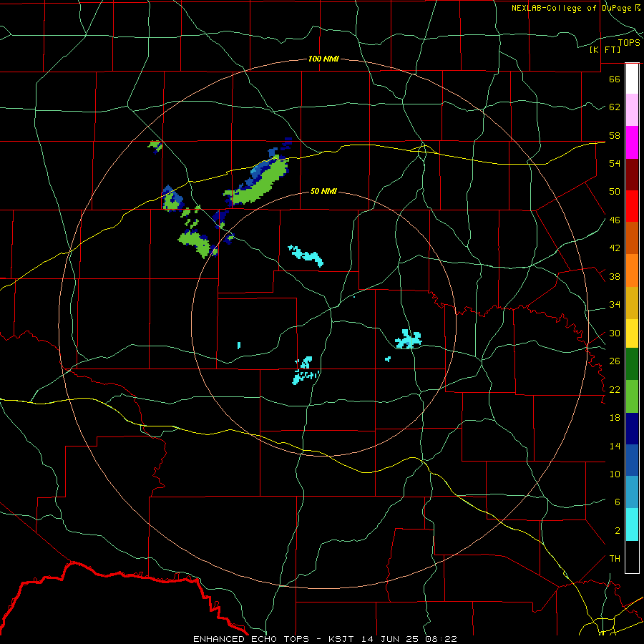Click the legend value "14"
Image resolution: width=644 pixels, height=644 pixels.
615,446
